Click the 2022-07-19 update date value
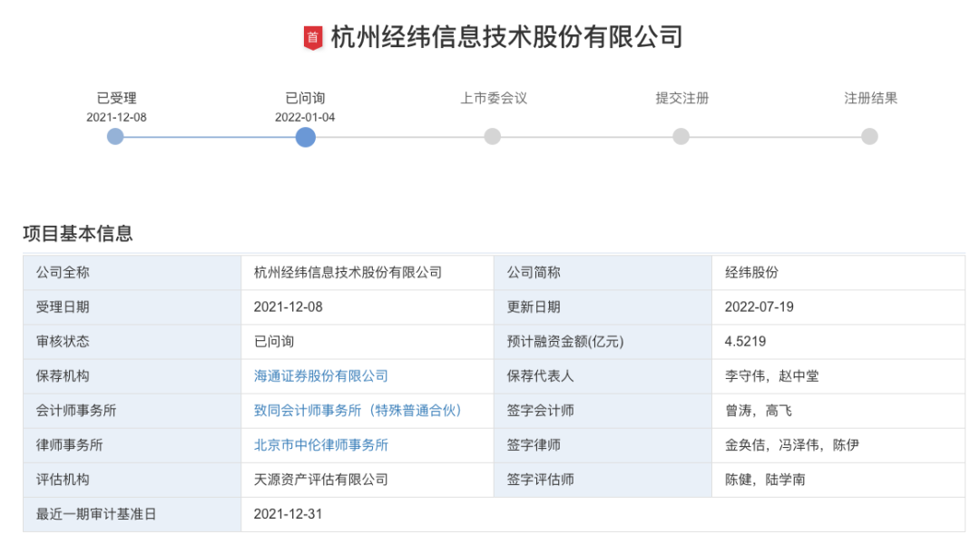980x554 pixels. pos(759,307)
